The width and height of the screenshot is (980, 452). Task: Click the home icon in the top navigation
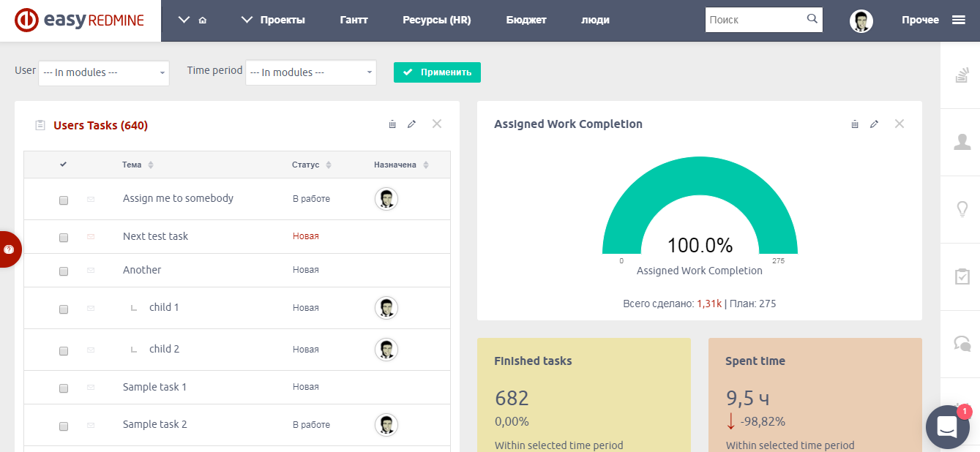coord(203,20)
